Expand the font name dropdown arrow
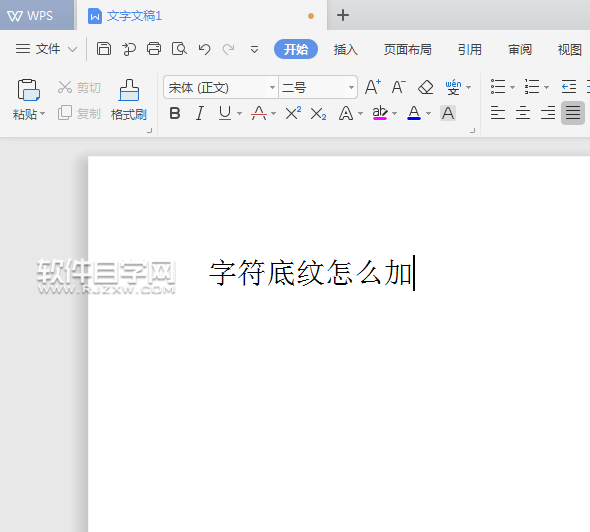The image size is (590, 532). click(272, 87)
